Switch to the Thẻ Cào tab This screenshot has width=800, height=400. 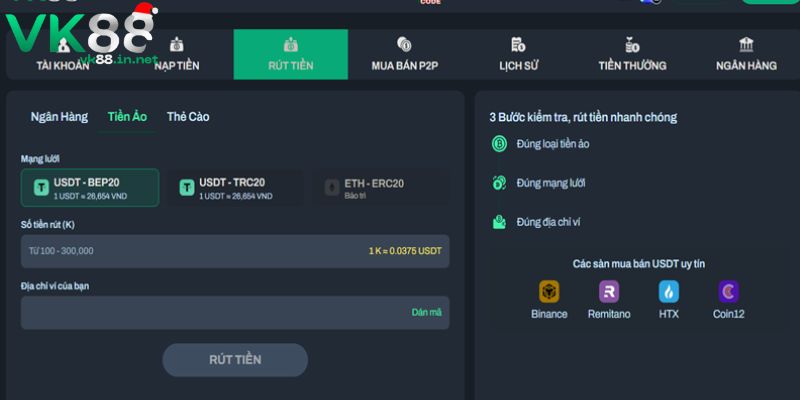(x=188, y=117)
